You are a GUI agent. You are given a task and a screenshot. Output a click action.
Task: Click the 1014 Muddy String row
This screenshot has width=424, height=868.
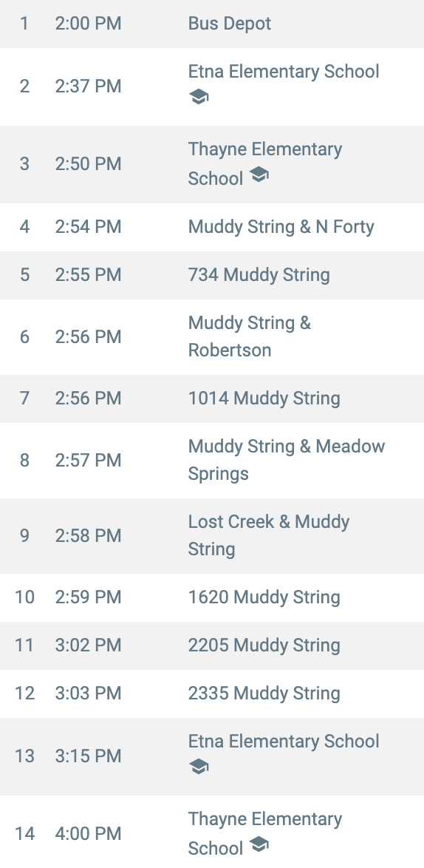[212, 399]
